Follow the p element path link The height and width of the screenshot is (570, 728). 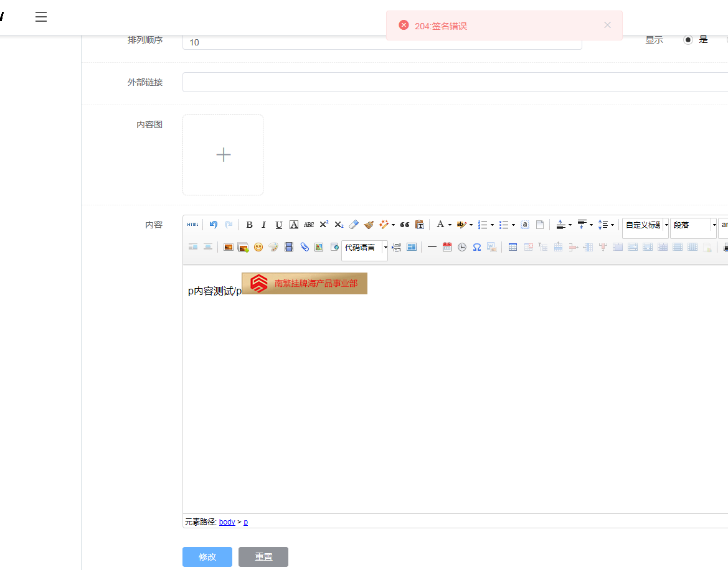[x=245, y=522]
